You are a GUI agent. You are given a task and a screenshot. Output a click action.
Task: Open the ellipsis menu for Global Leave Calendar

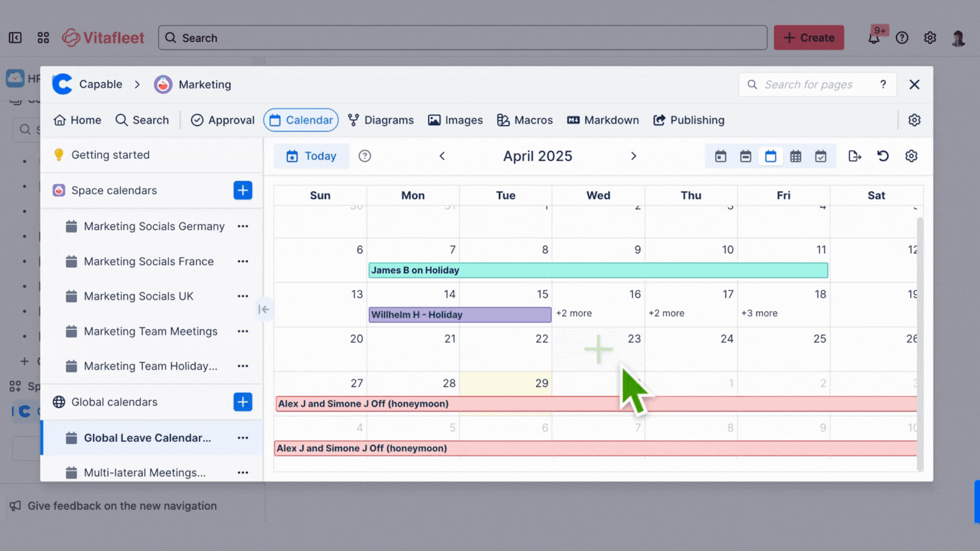(x=242, y=438)
